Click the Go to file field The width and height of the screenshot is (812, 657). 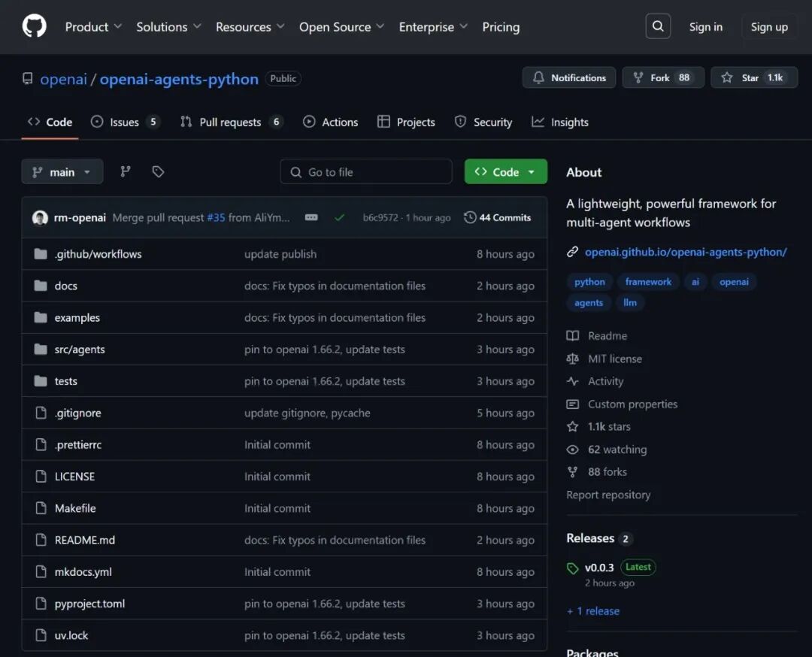point(365,172)
